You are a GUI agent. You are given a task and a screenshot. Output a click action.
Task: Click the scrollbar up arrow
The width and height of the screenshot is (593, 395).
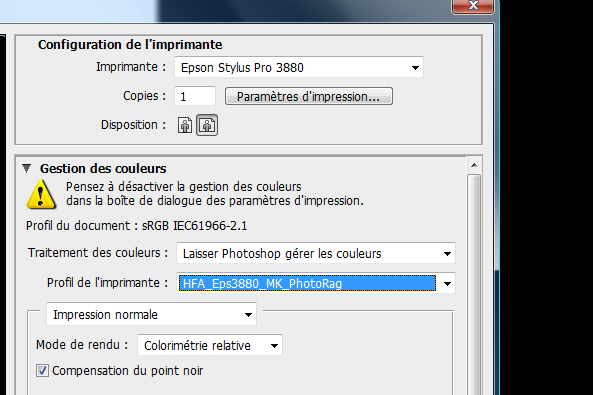pos(474,165)
